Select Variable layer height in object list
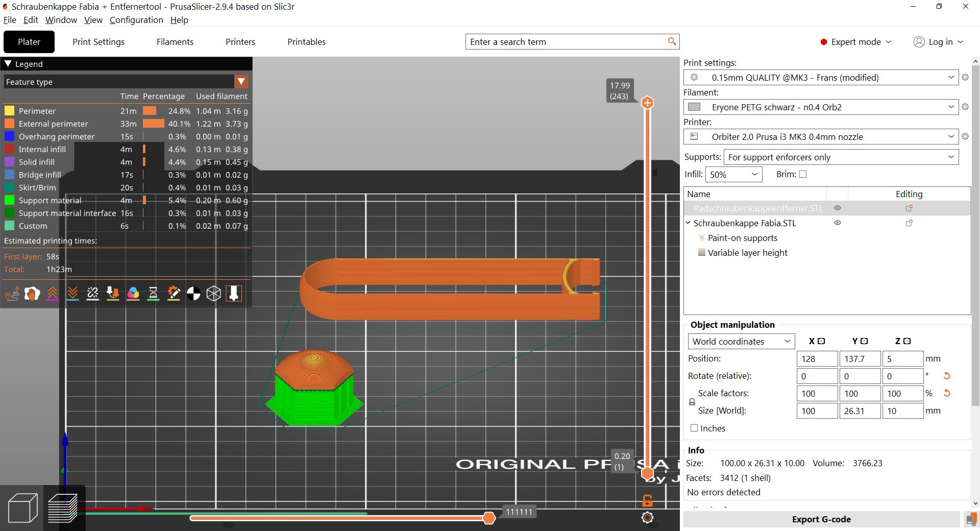 coord(747,253)
